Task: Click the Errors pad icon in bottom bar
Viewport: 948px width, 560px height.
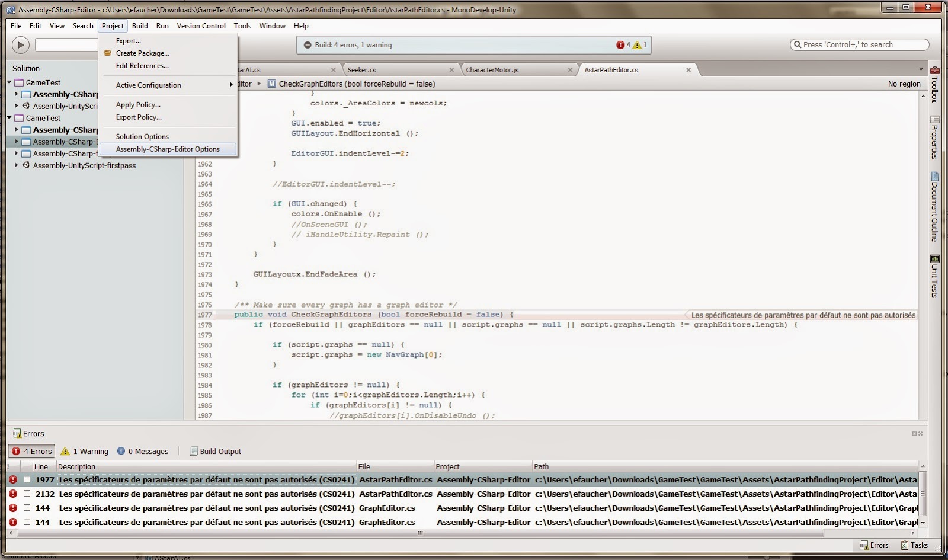Action: 864,545
